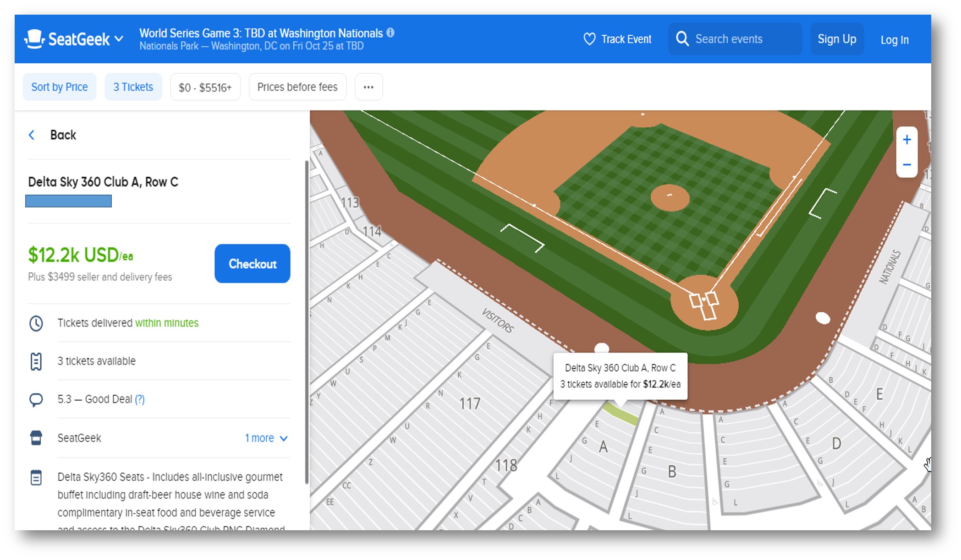Click the seller storefront icon

pyautogui.click(x=36, y=438)
